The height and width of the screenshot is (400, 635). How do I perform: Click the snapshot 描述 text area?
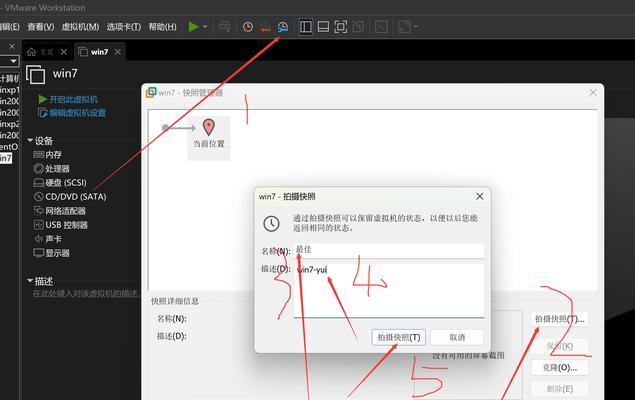(389, 291)
